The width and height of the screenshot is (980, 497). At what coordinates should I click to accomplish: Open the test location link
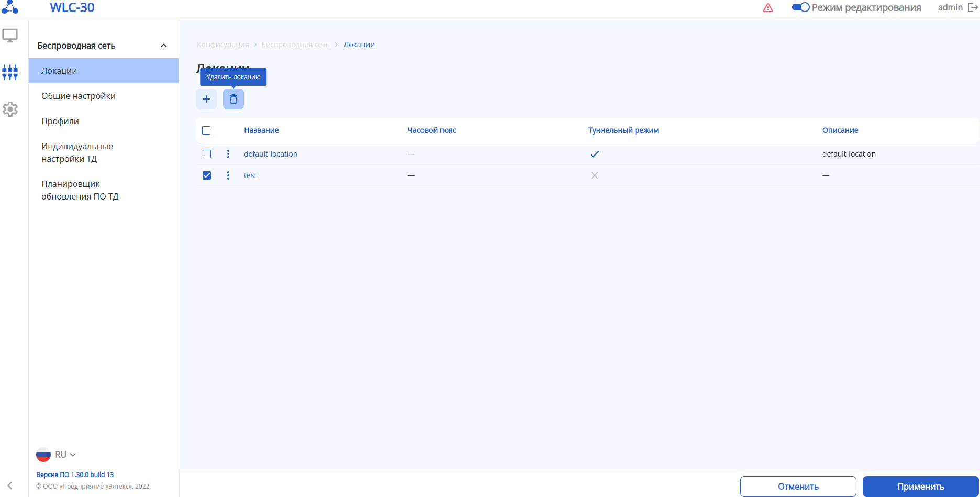(250, 175)
